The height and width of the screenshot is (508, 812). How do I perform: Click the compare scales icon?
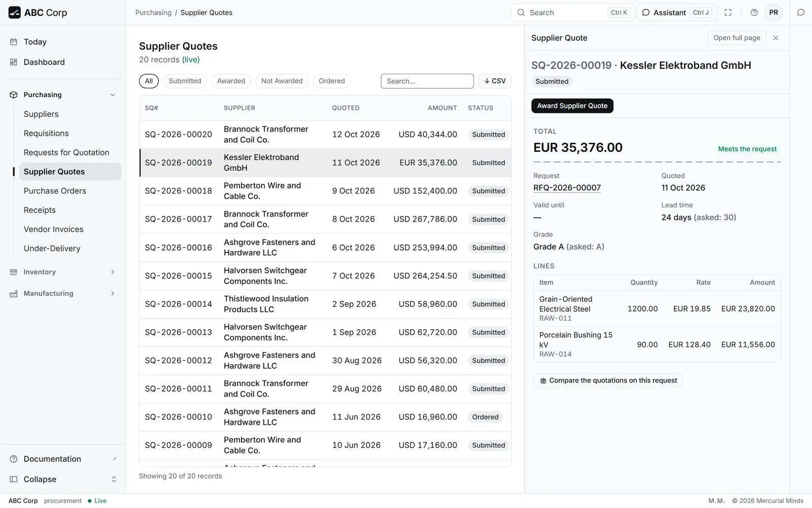point(543,381)
